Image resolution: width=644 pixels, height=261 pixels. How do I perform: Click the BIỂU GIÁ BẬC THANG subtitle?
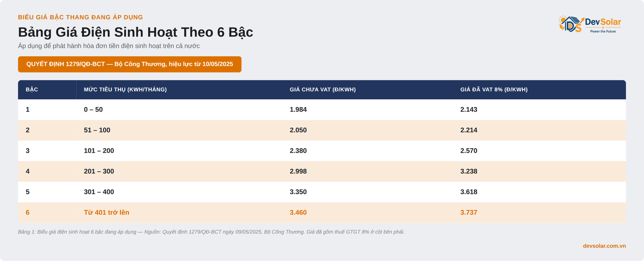80,17
